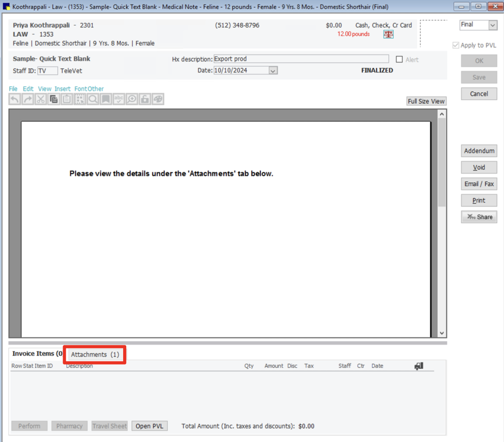Open the Paste clipboard icon
504x442 pixels.
pos(66,99)
